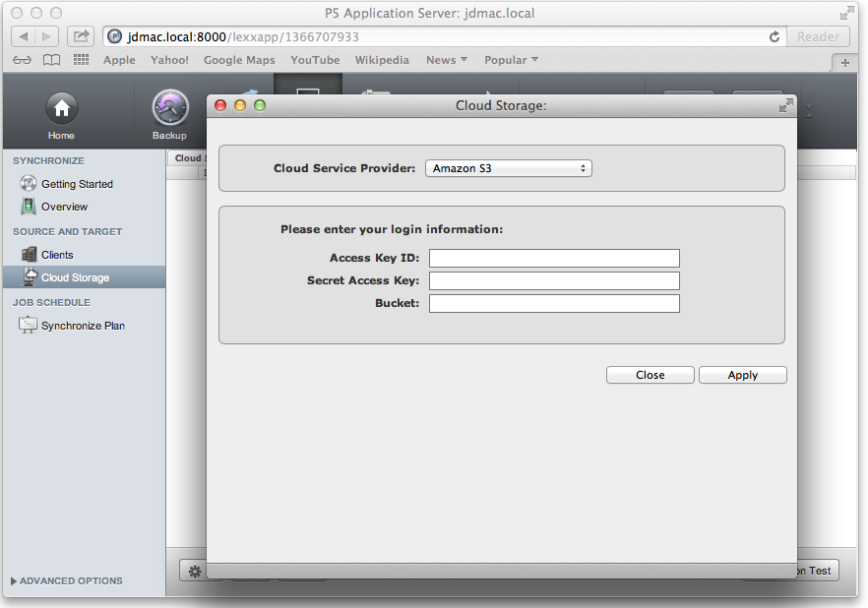Open Reading List glasses icon

22,60
